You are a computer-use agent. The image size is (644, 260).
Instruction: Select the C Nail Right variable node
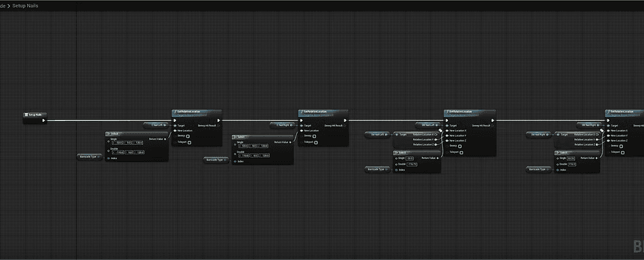pyautogui.click(x=283, y=125)
